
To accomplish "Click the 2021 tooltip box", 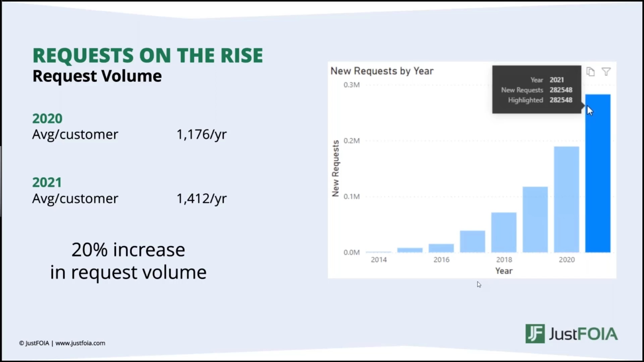I will pos(536,89).
